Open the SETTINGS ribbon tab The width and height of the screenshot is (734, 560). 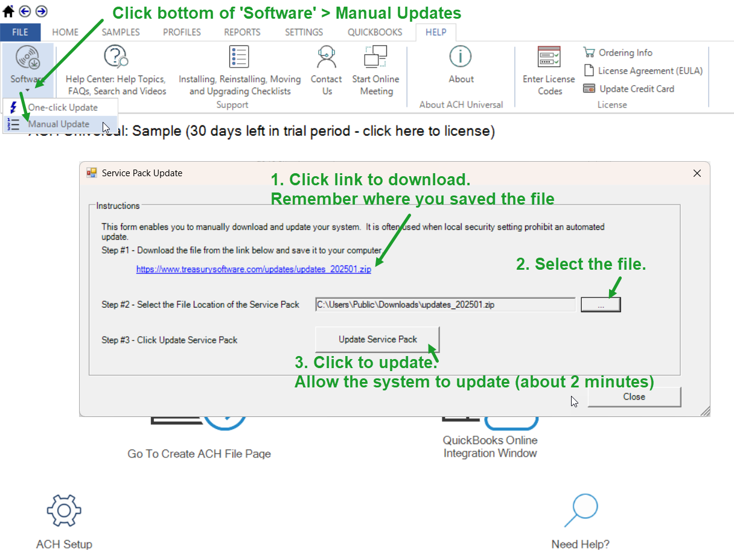304,33
